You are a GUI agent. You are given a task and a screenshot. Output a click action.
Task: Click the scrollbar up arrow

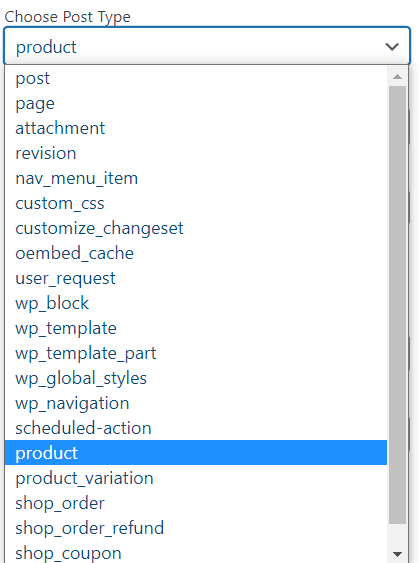click(397, 76)
